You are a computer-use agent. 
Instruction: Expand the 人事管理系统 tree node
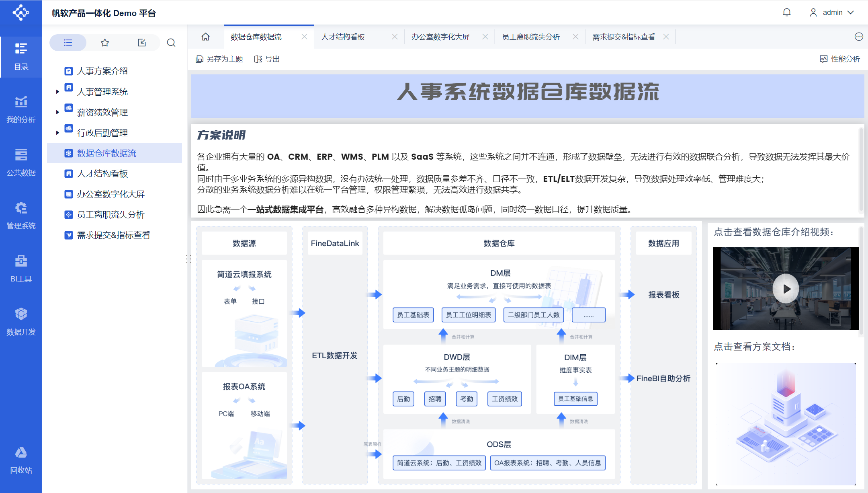point(57,92)
